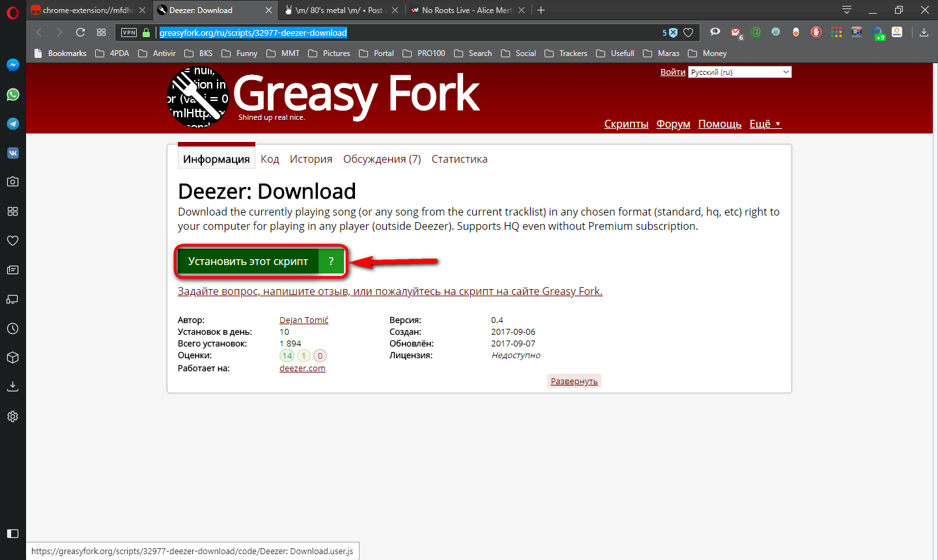This screenshot has width=938, height=560.
Task: Switch to No Roots Live browser tab
Action: pos(466,10)
